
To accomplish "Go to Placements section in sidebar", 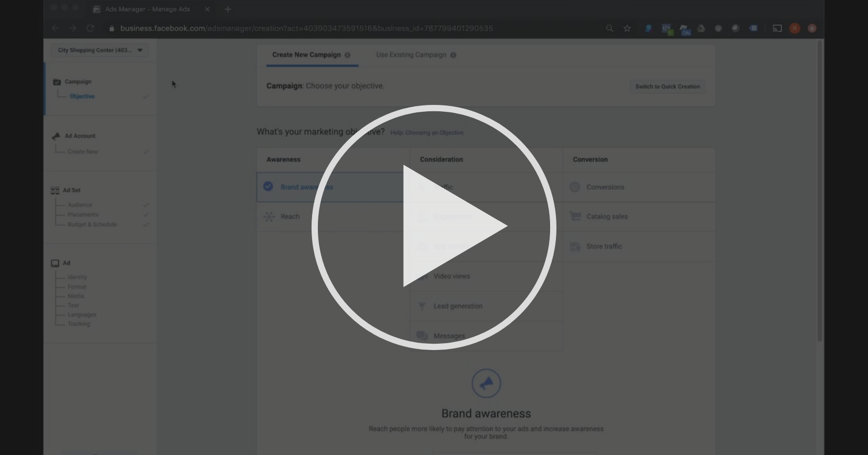I will pyautogui.click(x=83, y=214).
